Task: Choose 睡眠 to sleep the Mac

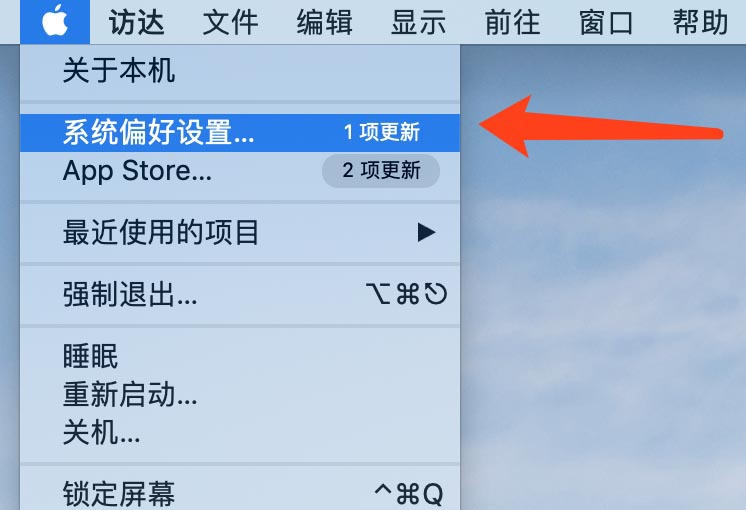Action: pyautogui.click(x=240, y=356)
